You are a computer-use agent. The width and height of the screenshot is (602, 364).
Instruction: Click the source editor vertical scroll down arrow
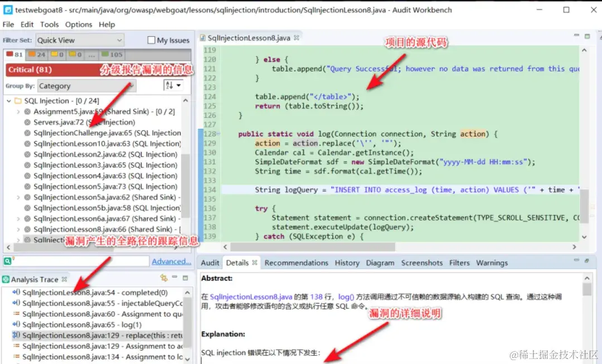pyautogui.click(x=584, y=237)
